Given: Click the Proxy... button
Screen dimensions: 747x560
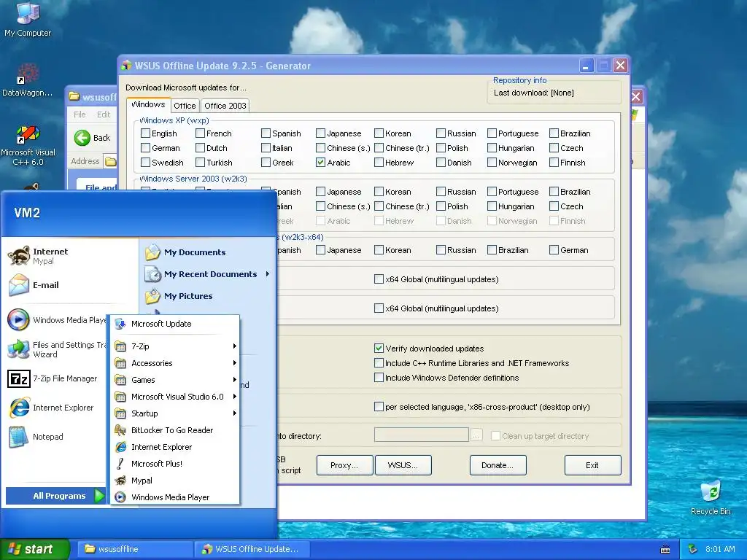Looking at the screenshot, I should point(344,465).
